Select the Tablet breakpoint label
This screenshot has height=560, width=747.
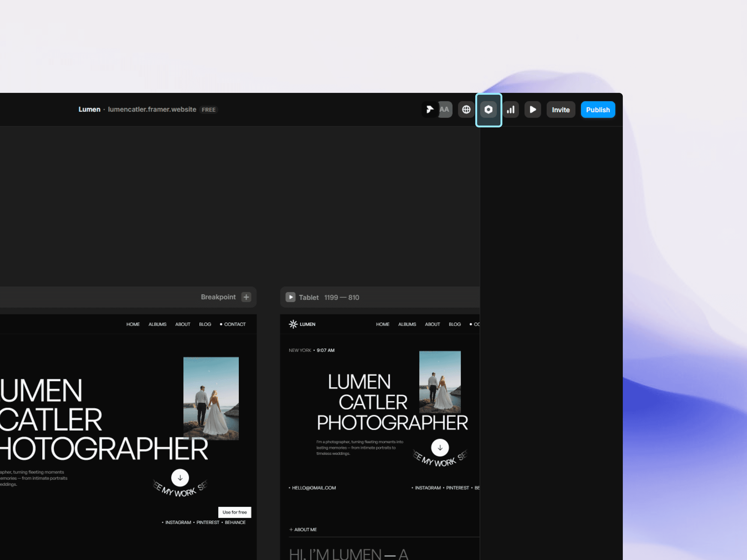click(308, 297)
